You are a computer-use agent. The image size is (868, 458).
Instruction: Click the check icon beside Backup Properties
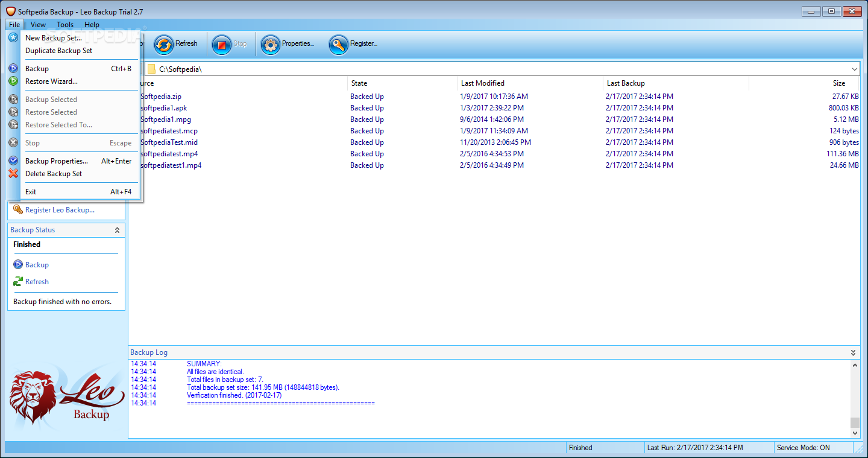[13, 161]
